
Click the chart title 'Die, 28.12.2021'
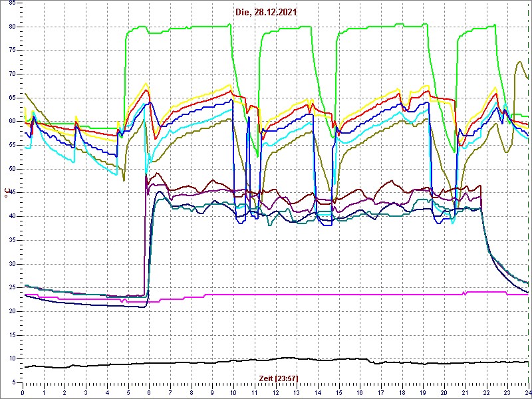point(266,13)
